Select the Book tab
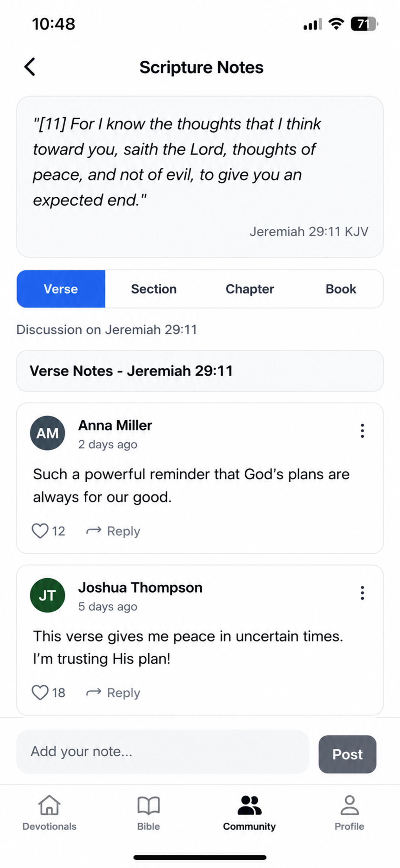 (341, 289)
